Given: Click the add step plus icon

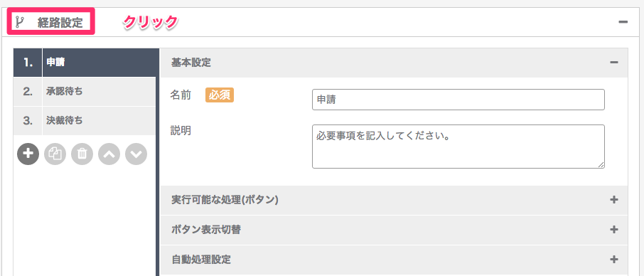Looking at the screenshot, I should pyautogui.click(x=28, y=154).
